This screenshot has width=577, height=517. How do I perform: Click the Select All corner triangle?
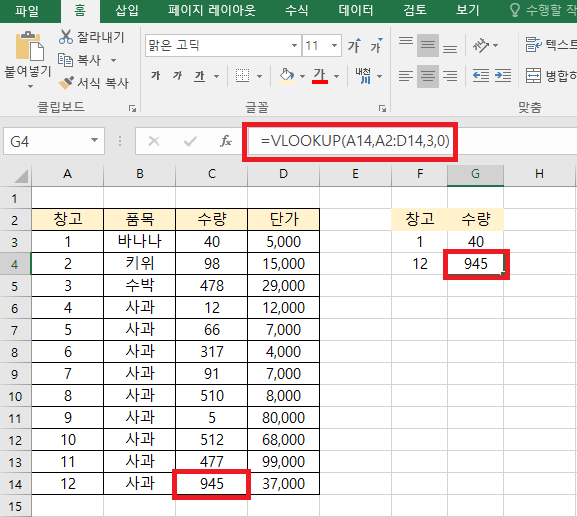click(x=21, y=176)
